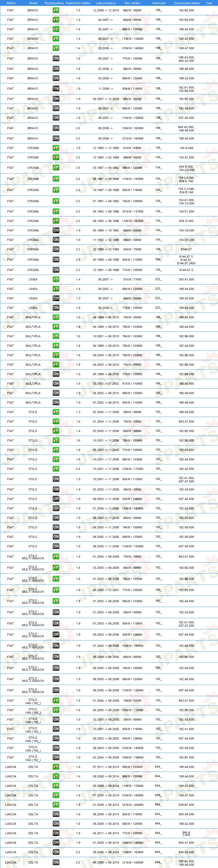Select production dates 12.2008 -> 12.2014
The width and height of the screenshot is (218, 868).
coord(106,10)
